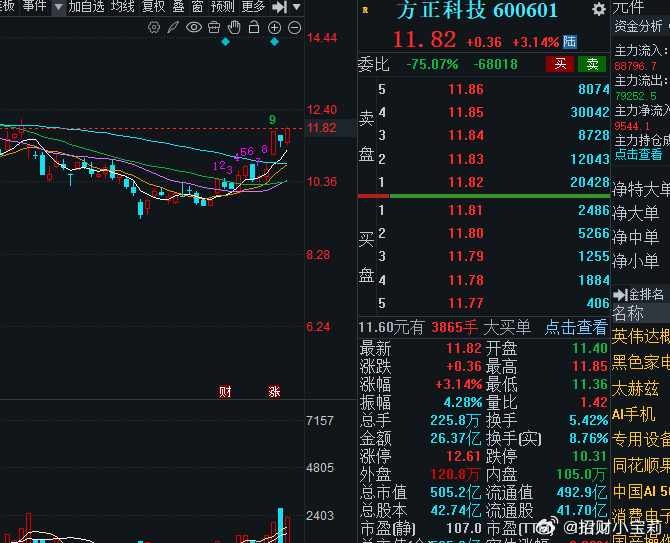This screenshot has width=670, height=543.
Task: Click buy level 4 price 11.78
Action: pos(466,280)
